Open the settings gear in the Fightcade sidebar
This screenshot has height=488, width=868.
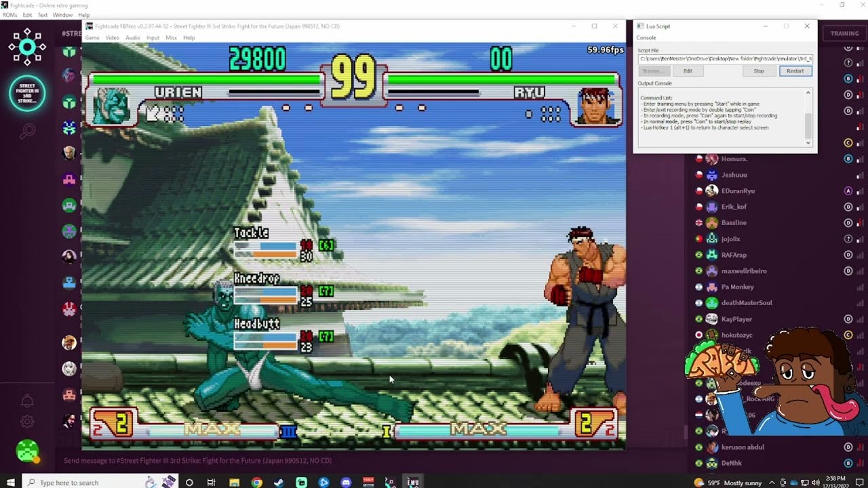pyautogui.click(x=27, y=422)
